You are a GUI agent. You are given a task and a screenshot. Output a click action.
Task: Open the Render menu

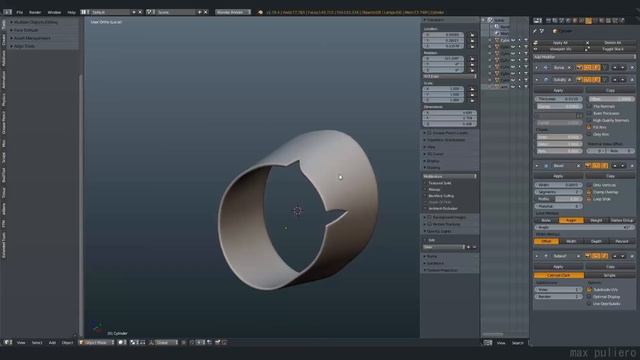[x=35, y=12]
